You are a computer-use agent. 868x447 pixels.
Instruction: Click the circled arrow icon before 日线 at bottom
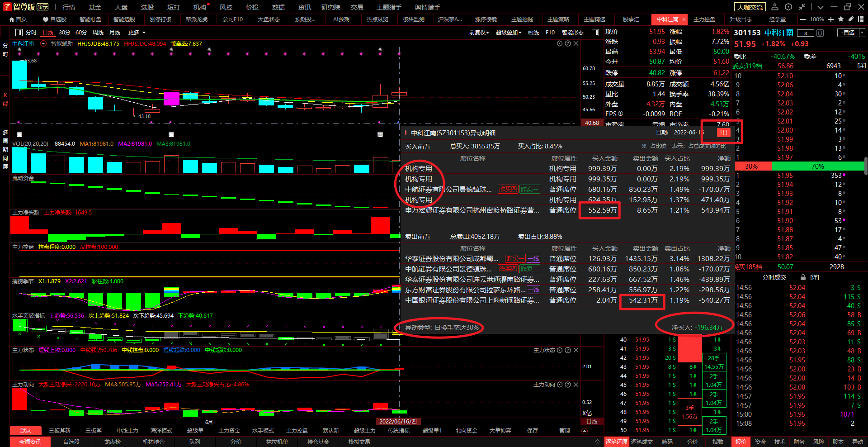[x=584, y=431]
